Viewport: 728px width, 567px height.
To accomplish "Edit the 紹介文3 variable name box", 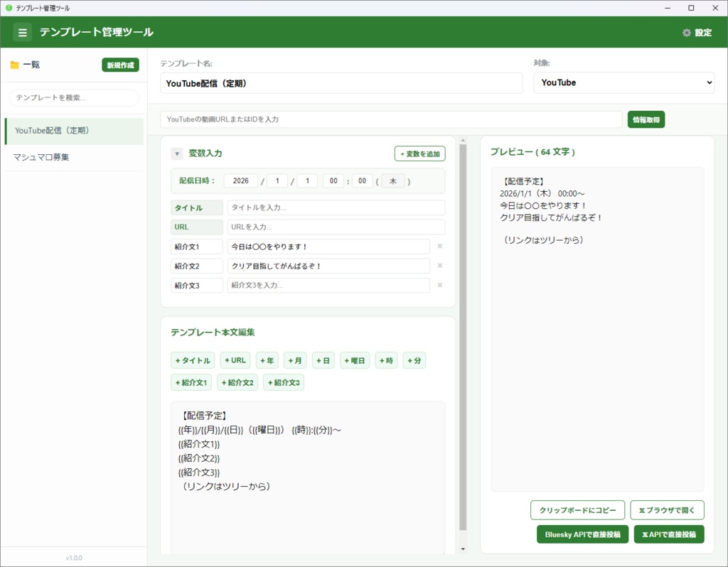I will click(x=197, y=286).
